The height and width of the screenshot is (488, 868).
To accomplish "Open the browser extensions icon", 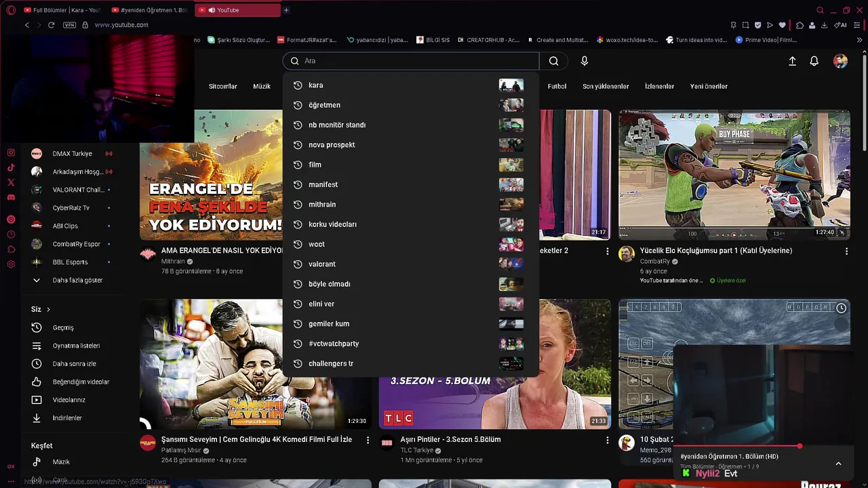I will pyautogui.click(x=800, y=25).
